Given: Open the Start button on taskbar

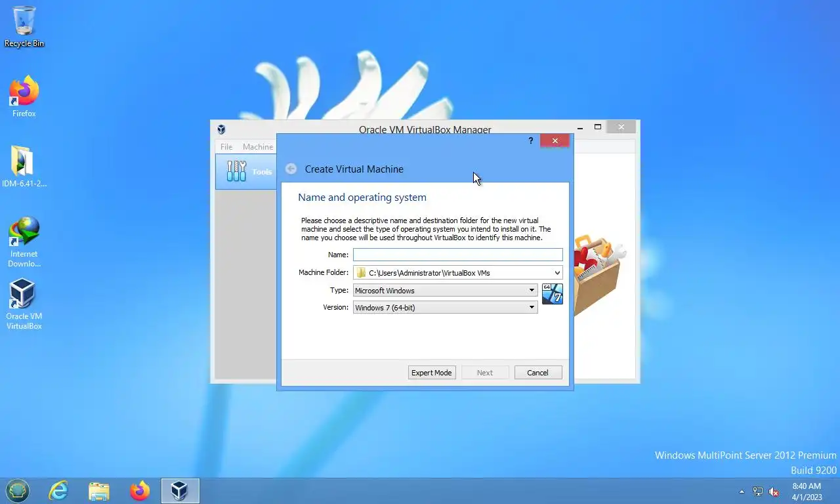Looking at the screenshot, I should point(18,490).
